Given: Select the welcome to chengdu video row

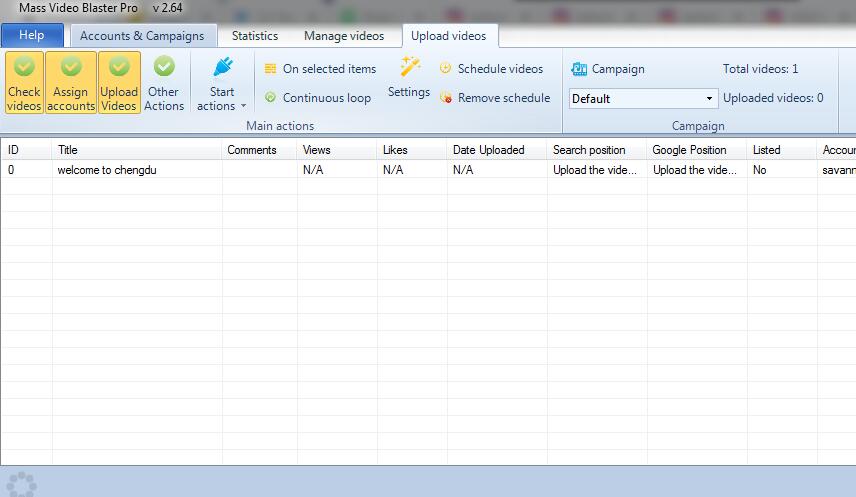Looking at the screenshot, I should point(107,170).
